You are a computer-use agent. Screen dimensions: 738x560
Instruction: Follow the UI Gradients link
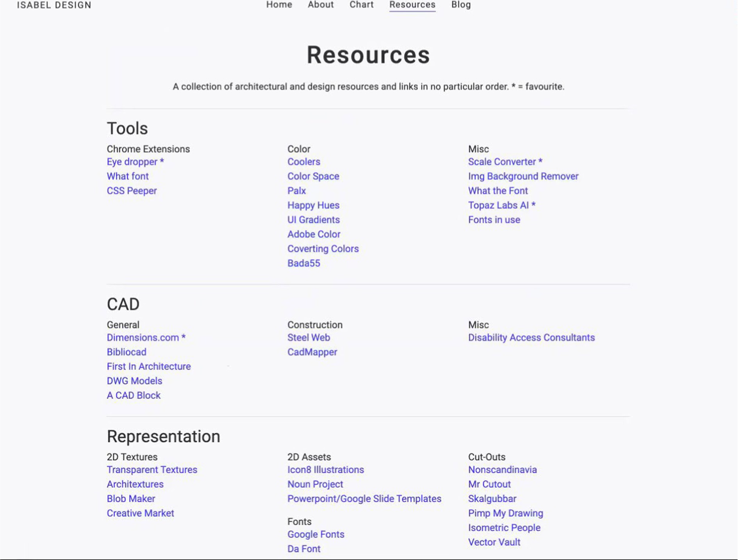313,219
